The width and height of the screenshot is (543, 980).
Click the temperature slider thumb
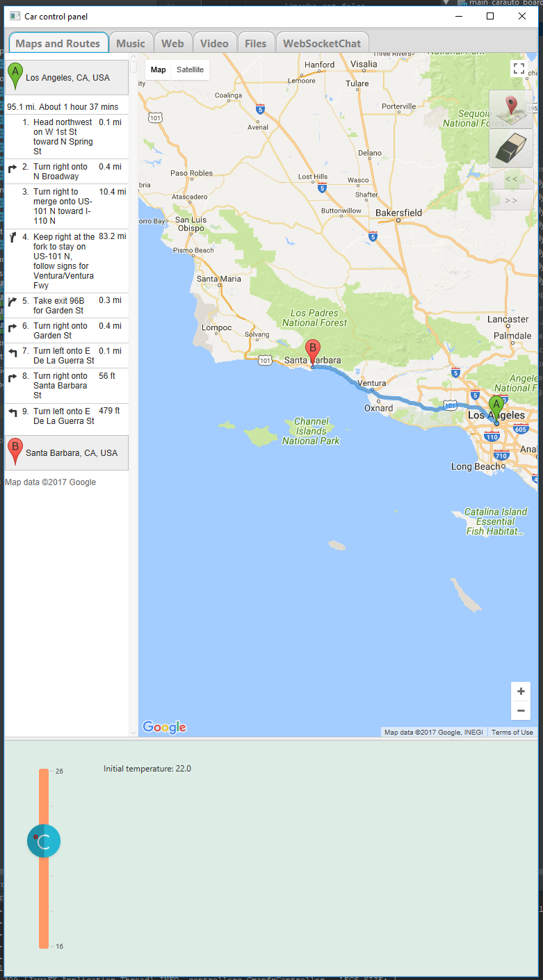(44, 841)
